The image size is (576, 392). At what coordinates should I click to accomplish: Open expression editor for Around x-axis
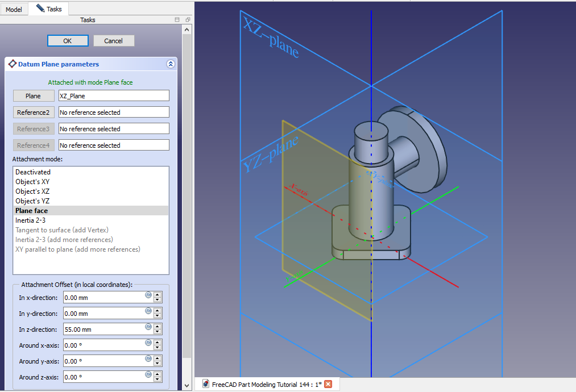[148, 343]
